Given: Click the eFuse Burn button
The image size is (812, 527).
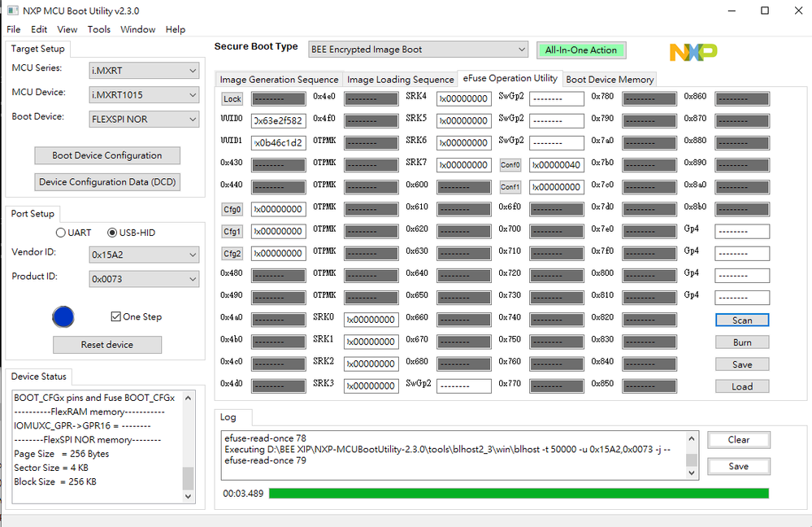Looking at the screenshot, I should click(742, 342).
